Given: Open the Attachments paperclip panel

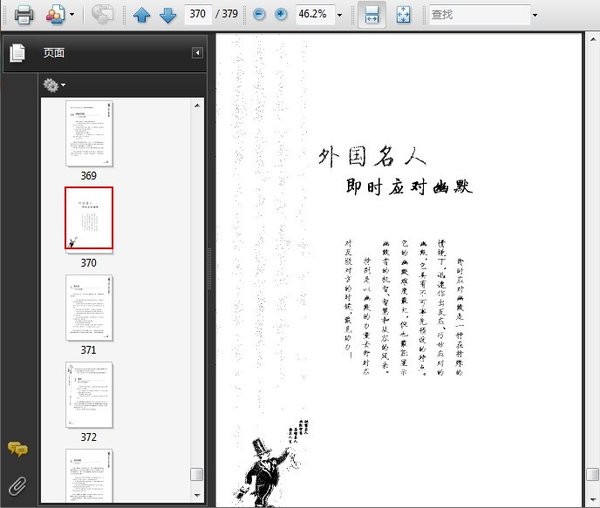Looking at the screenshot, I should click(x=17, y=486).
